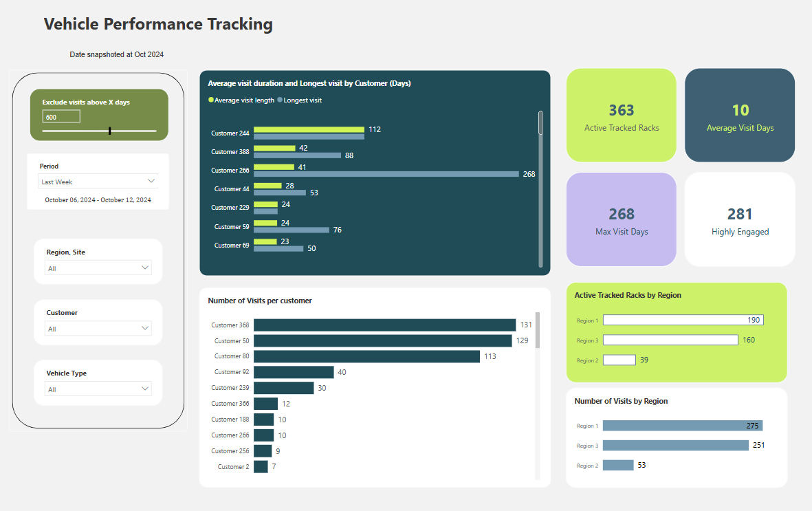This screenshot has width=812, height=511.
Task: Expand the Vehicle Type dropdown
Action: (98, 389)
